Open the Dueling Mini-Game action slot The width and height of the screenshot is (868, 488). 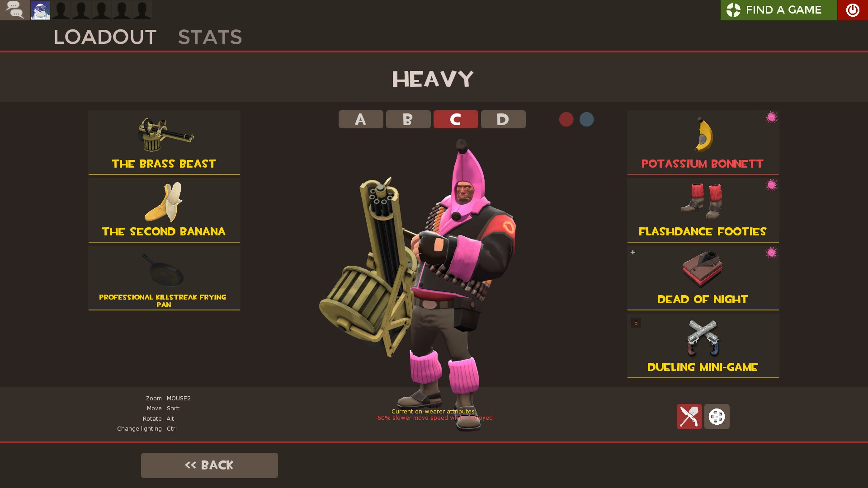(703, 346)
